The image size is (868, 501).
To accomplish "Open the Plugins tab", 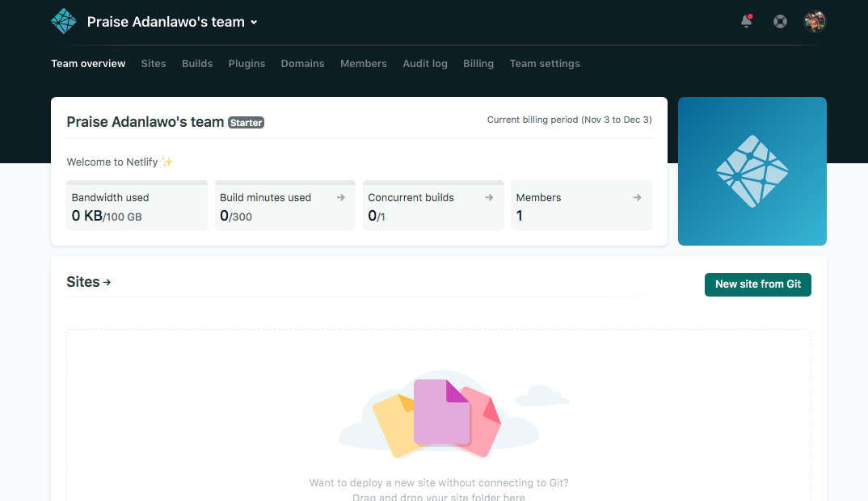I will (246, 64).
